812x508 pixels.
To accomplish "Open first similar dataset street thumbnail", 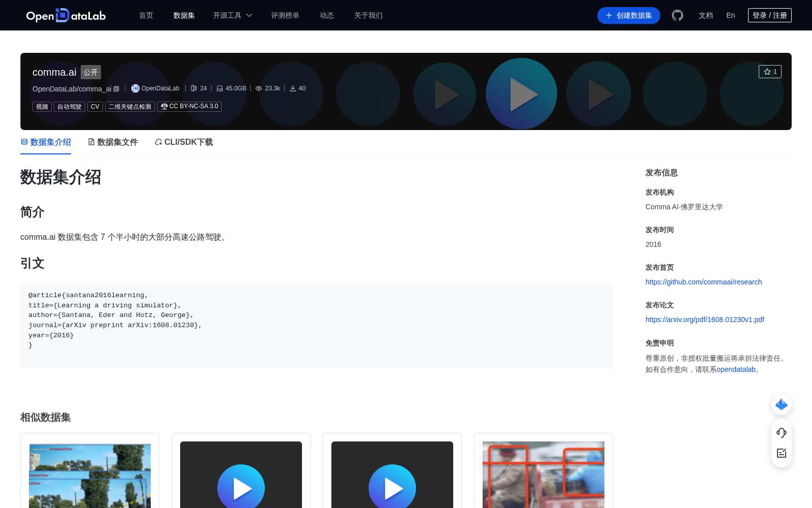I will (90, 474).
